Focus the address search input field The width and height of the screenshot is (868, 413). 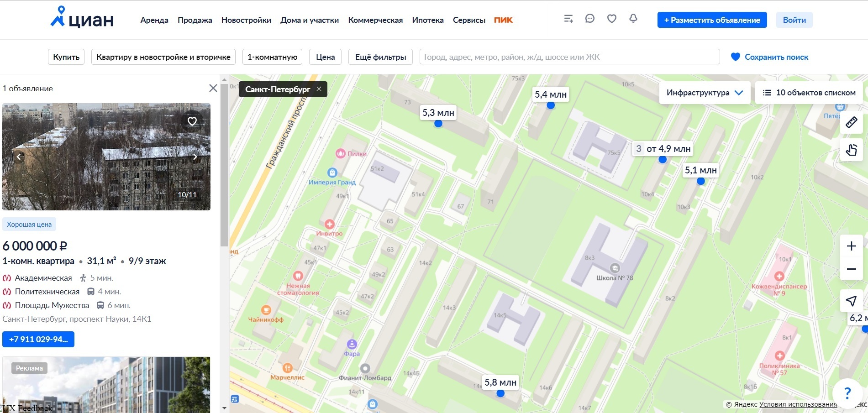point(569,57)
